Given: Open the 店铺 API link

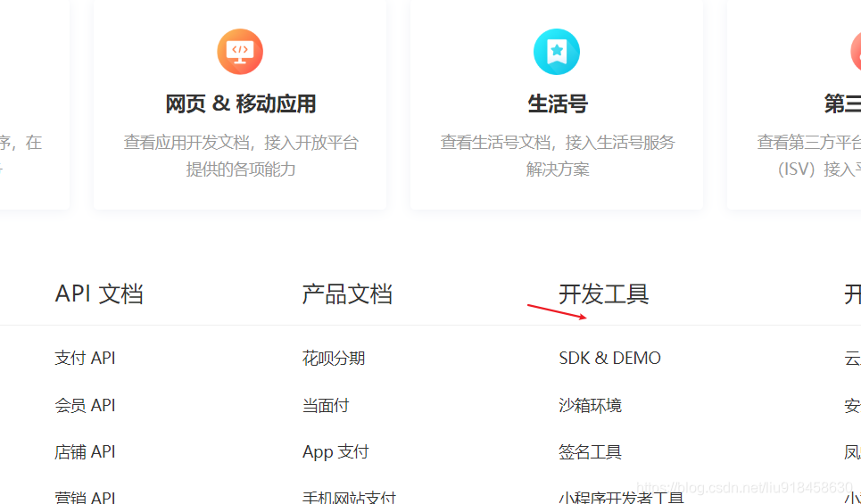Looking at the screenshot, I should 85,452.
